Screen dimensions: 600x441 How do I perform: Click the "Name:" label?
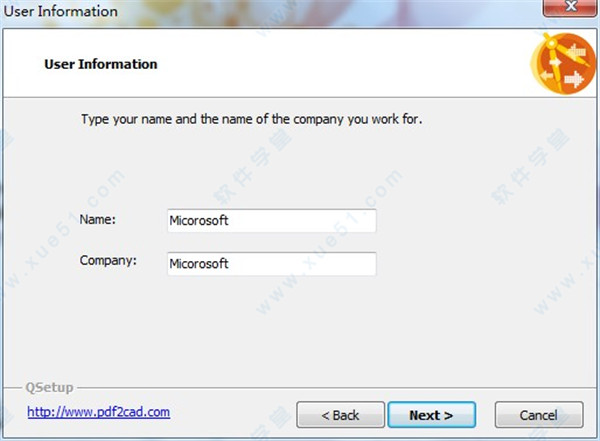coord(98,220)
